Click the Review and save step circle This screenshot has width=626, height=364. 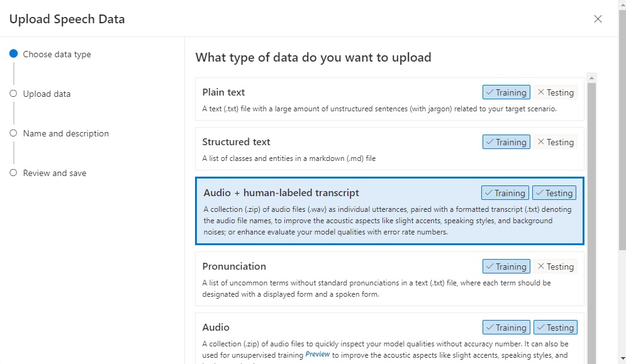[x=13, y=173]
